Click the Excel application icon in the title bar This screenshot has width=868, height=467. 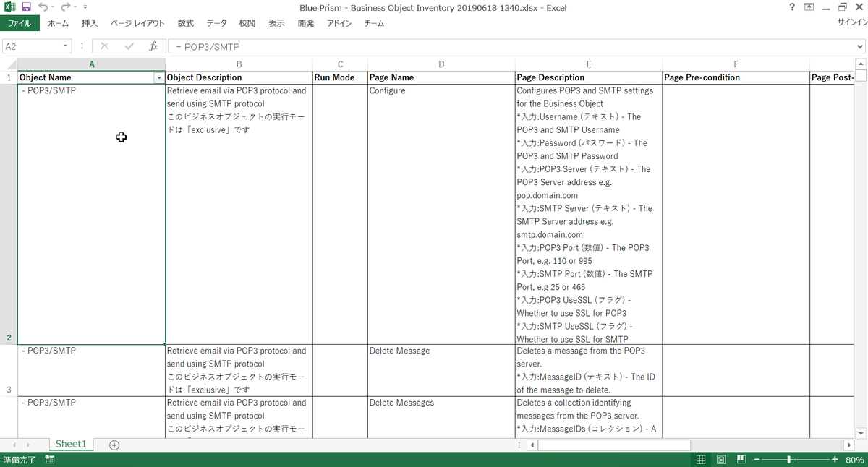(x=9, y=7)
